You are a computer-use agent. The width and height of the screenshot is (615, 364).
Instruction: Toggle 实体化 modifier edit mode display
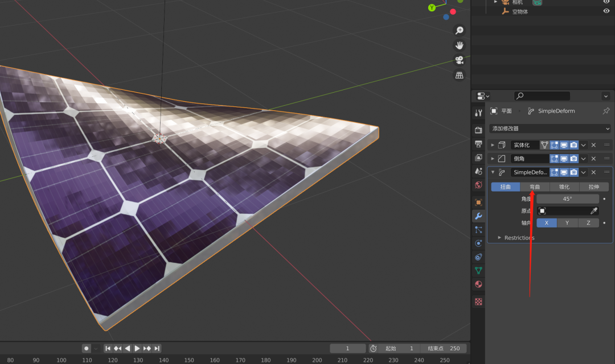click(554, 145)
